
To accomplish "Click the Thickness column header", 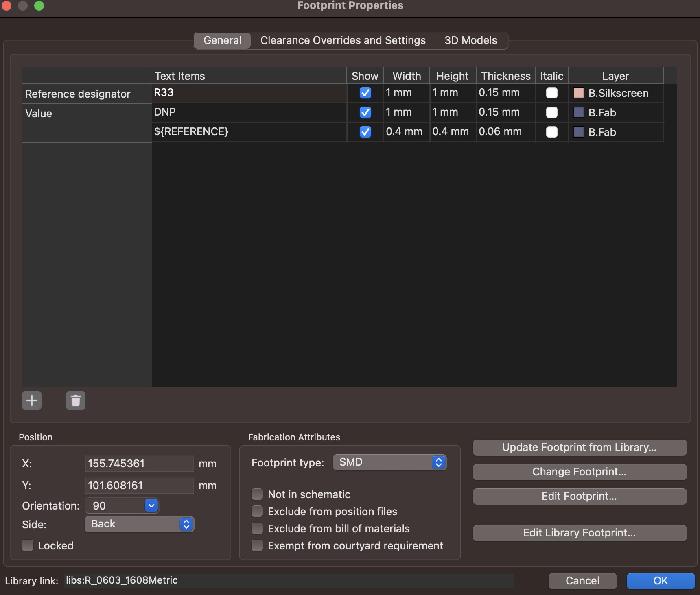I will pos(506,76).
